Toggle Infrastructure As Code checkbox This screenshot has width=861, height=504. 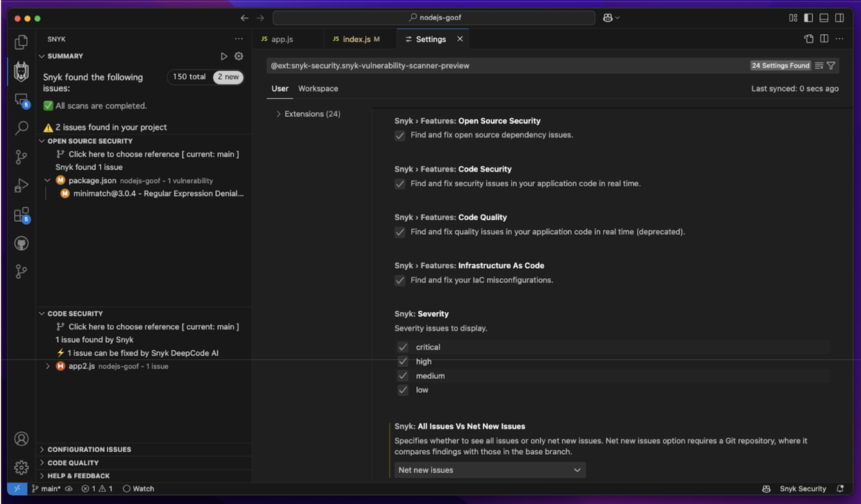(400, 281)
